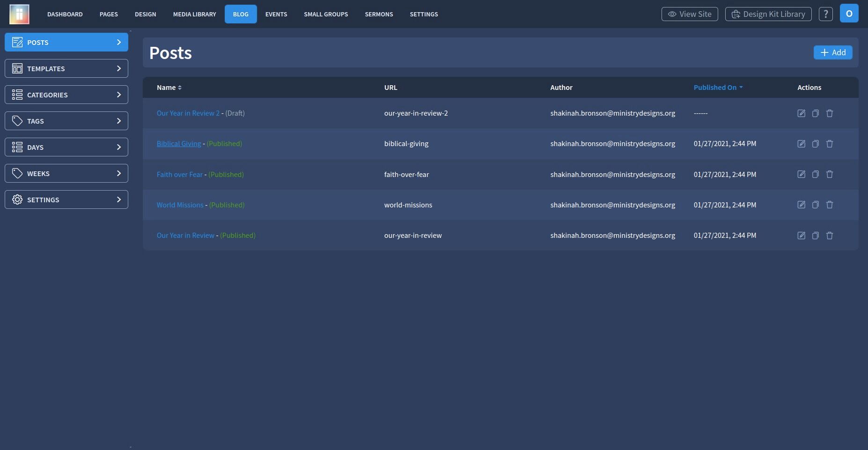Open the Templates sidebar section
The width and height of the screenshot is (868, 450).
(66, 68)
